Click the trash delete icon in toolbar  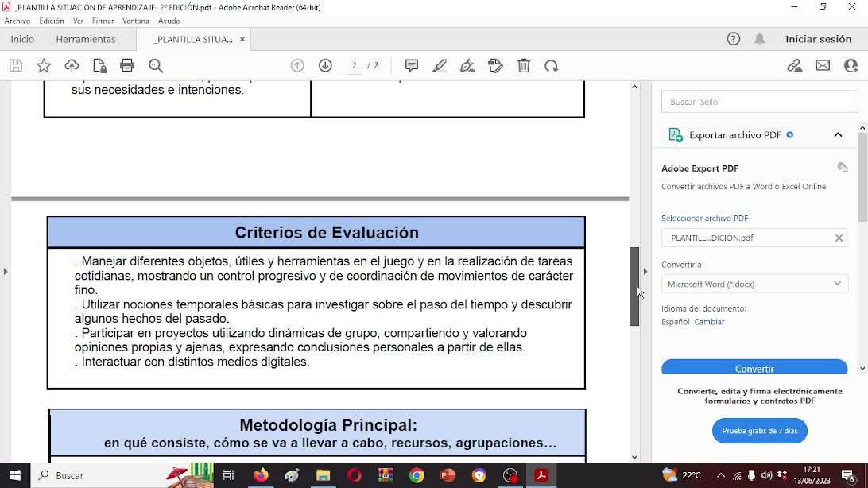524,66
